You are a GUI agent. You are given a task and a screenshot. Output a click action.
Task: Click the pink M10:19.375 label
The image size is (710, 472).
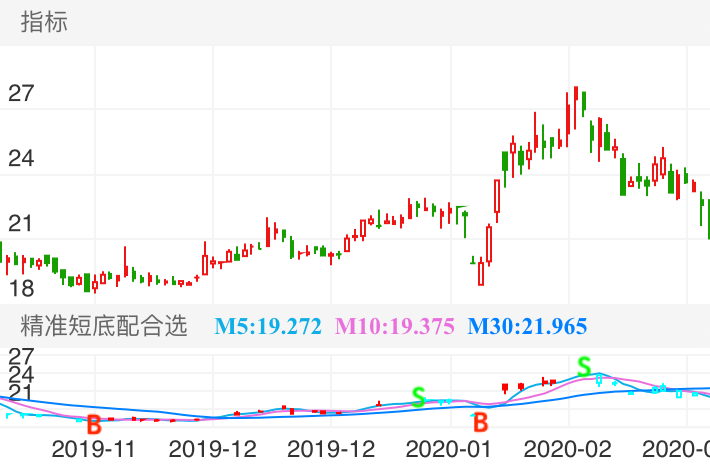tap(395, 326)
